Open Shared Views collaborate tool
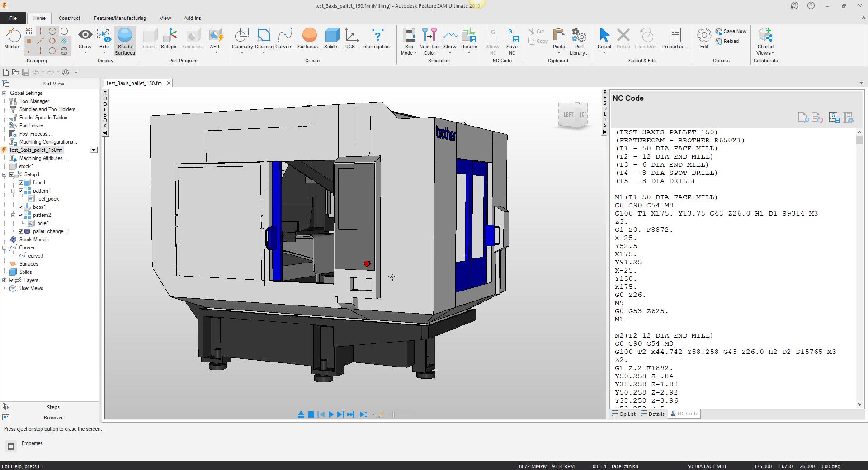 [x=765, y=41]
